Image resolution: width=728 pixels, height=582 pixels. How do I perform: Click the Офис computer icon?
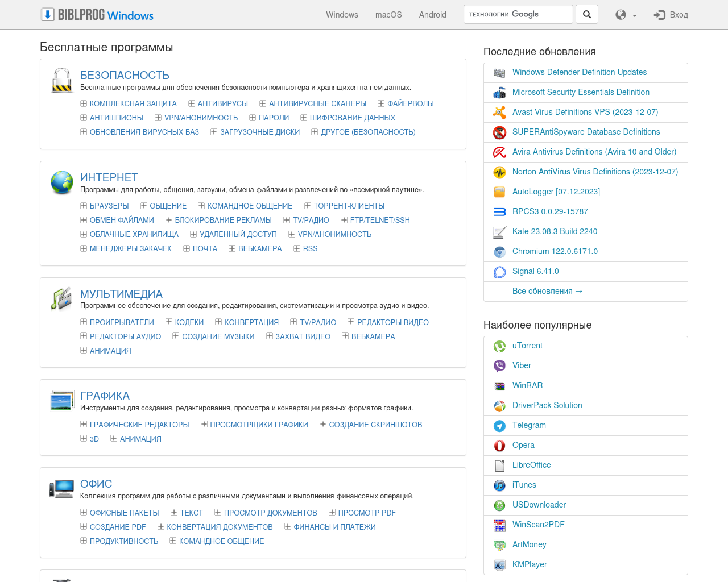61,489
